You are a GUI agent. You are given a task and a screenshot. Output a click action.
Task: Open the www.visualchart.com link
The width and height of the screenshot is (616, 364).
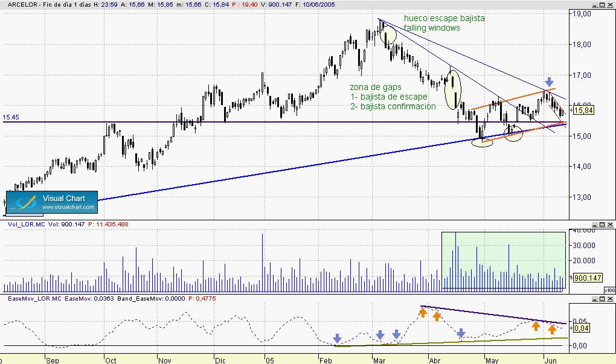pos(68,208)
